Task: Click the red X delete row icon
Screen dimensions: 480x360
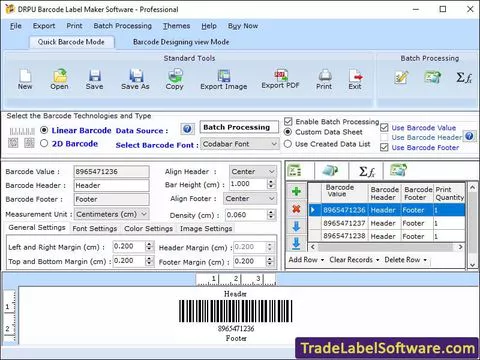Action: pyautogui.click(x=296, y=209)
